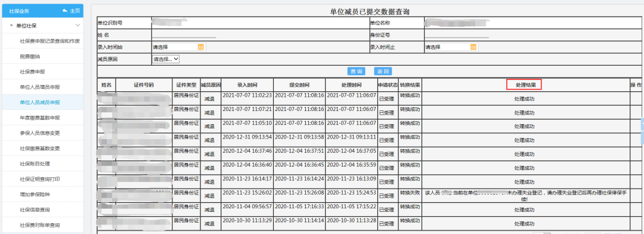The width and height of the screenshot is (644, 234).
Task: Click entry time 2021-07-07 11:05:10
Action: click(x=247, y=123)
